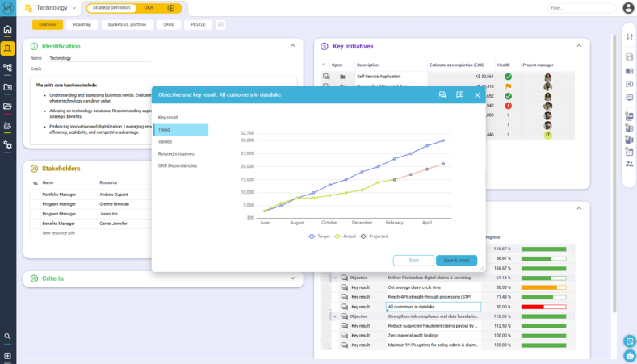Click the red progress bar at 50.00%

[x=543, y=307]
